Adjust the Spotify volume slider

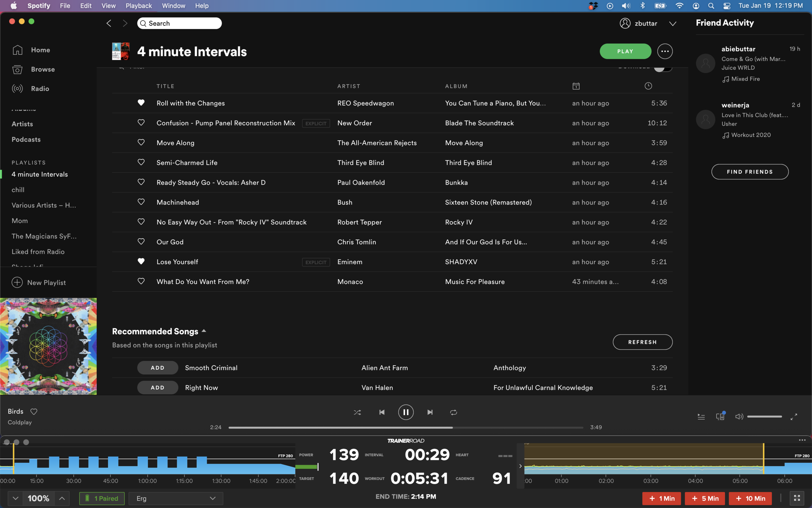pyautogui.click(x=764, y=417)
